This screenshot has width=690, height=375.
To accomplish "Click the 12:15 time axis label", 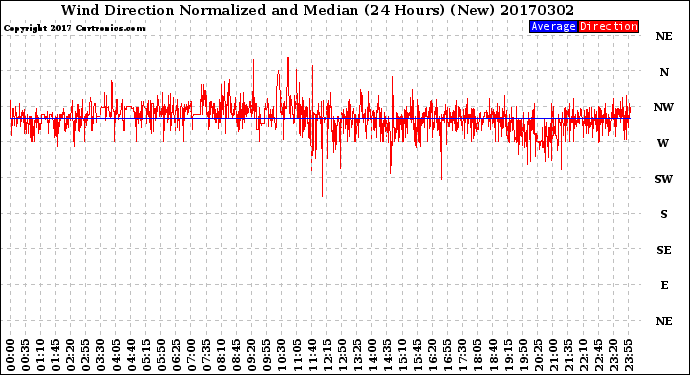I will click(x=327, y=355).
